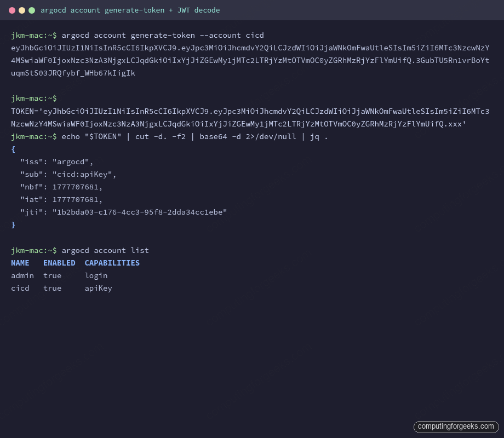Click the JSON line "iss": "argocd"
The image size is (504, 438).
(56, 162)
